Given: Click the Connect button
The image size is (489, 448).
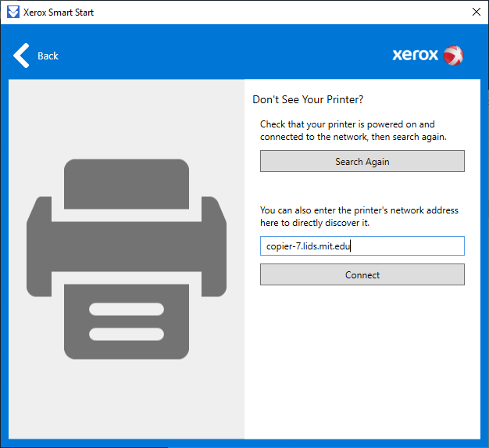Looking at the screenshot, I should [x=362, y=274].
